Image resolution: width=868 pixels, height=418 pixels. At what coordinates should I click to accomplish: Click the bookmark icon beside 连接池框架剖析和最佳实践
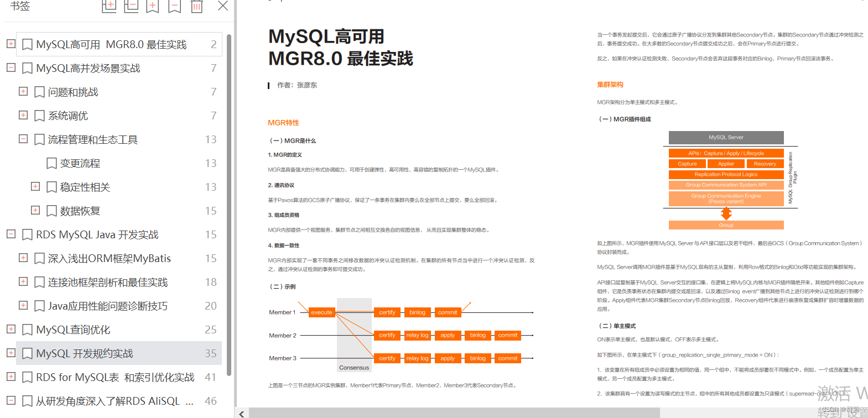point(39,283)
